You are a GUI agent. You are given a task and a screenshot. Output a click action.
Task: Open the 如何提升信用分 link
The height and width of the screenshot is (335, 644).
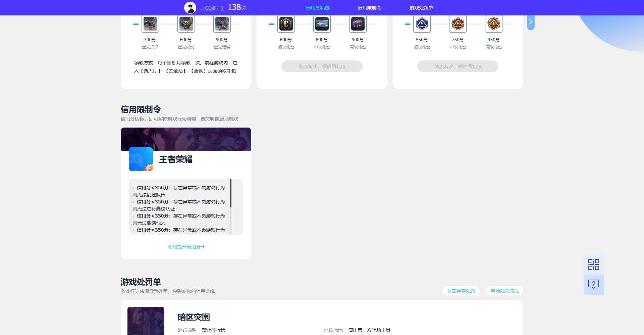click(x=186, y=247)
